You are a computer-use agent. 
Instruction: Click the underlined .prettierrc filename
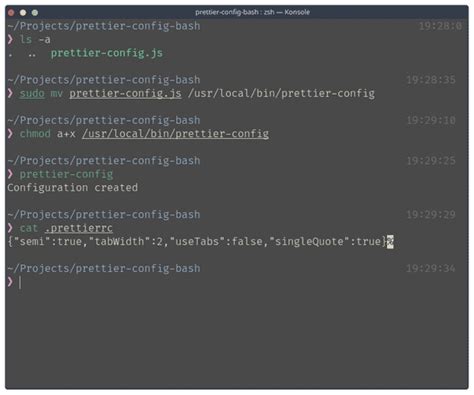(79, 228)
